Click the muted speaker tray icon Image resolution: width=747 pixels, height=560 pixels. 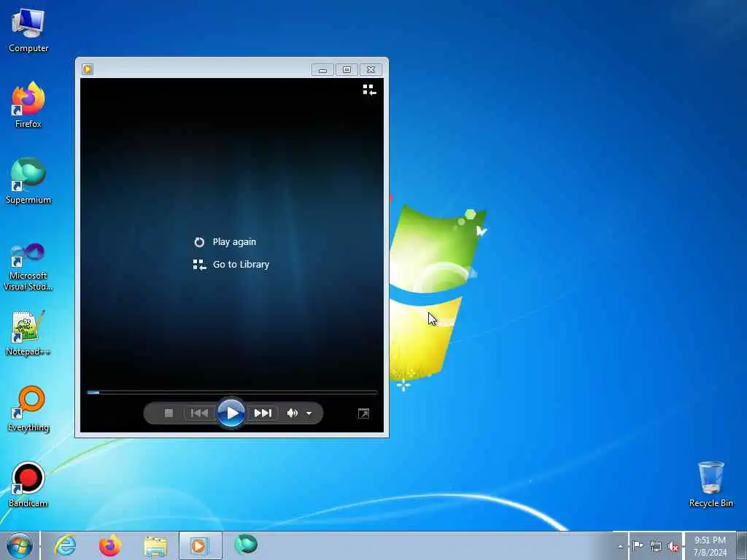tap(673, 547)
